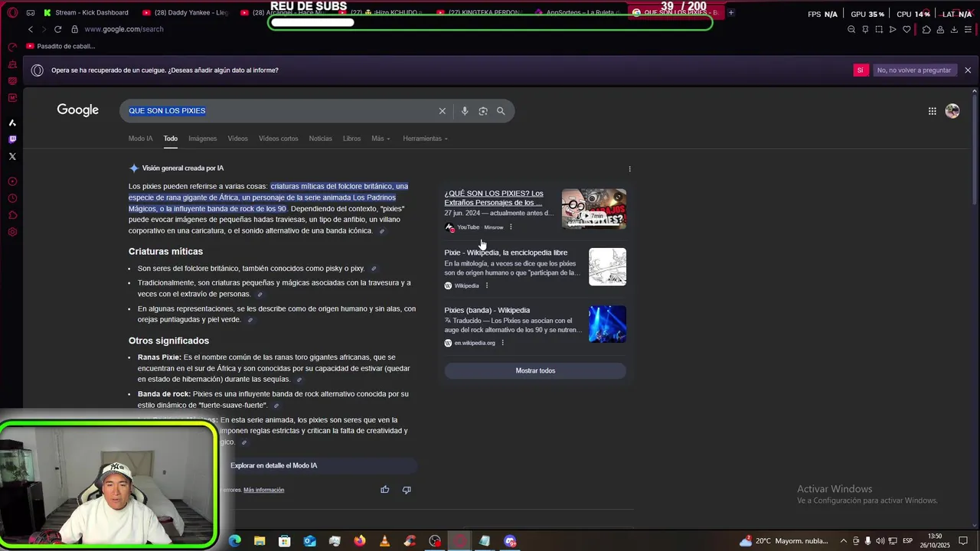Click the Opera logo menu icon
The height and width of the screenshot is (551, 980).
click(12, 13)
